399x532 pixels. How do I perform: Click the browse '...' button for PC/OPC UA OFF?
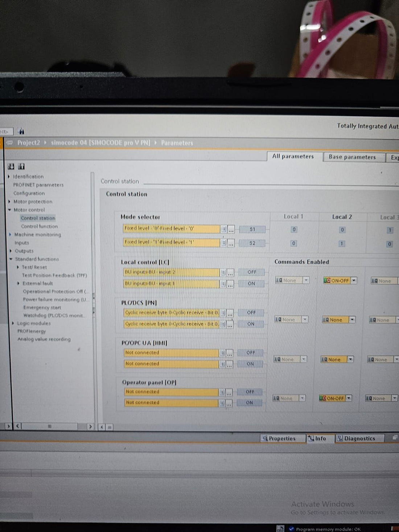(x=230, y=353)
